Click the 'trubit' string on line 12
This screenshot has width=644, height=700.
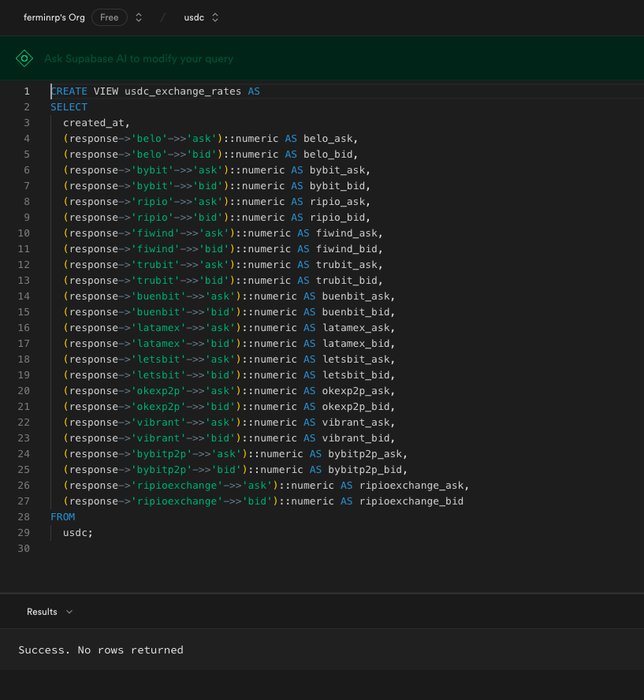(x=155, y=265)
